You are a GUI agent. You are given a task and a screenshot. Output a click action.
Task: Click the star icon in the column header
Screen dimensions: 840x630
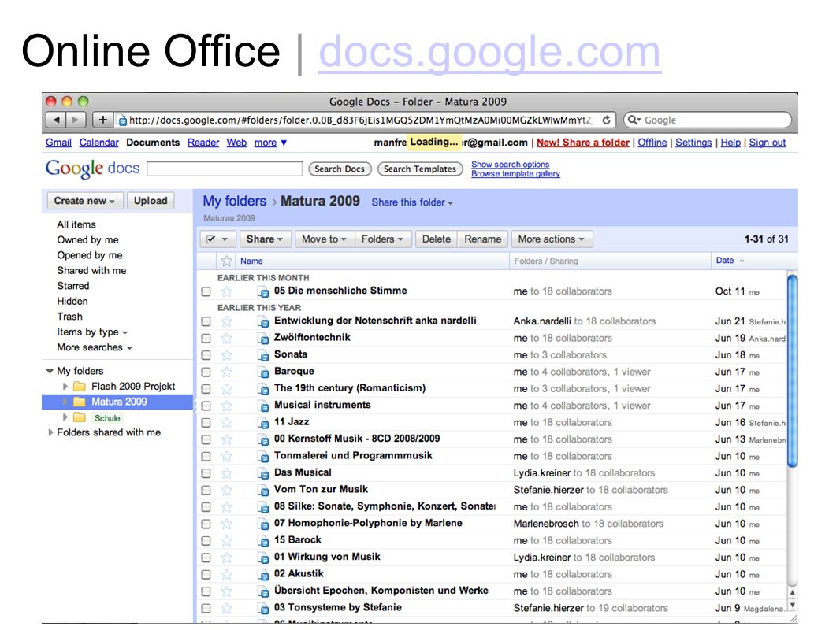coord(227,261)
